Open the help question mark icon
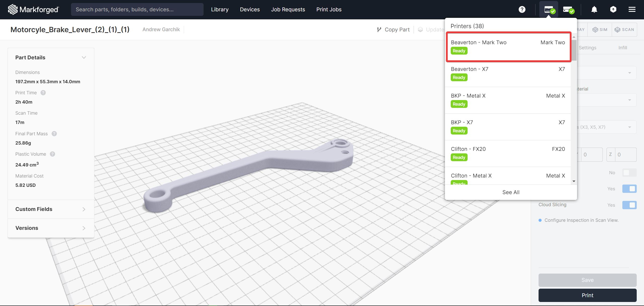The width and height of the screenshot is (644, 306). [522, 10]
